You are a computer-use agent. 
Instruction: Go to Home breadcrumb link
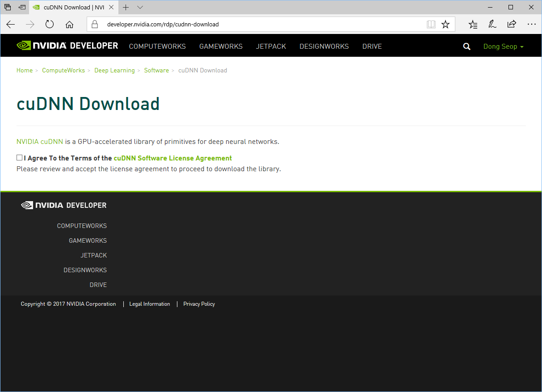point(25,70)
